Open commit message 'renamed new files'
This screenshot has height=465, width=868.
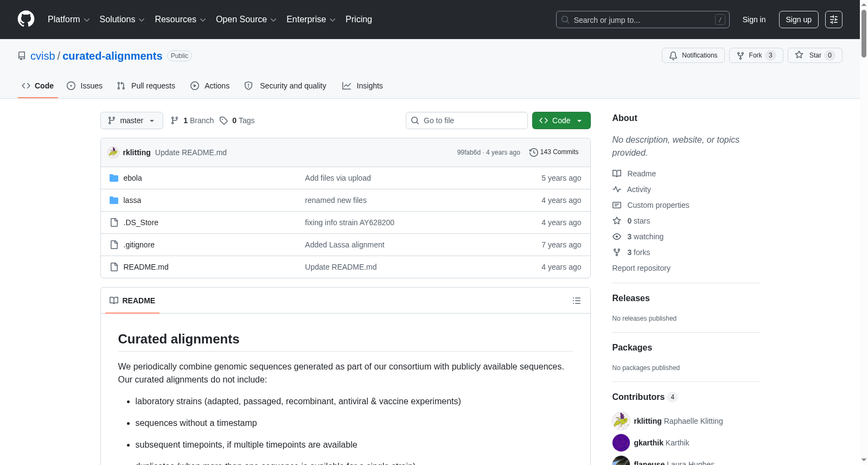point(336,200)
